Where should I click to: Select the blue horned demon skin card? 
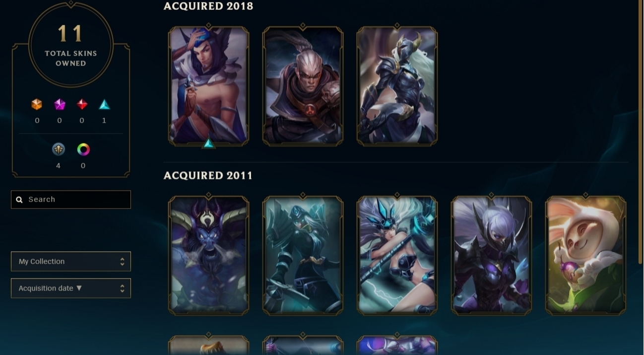coord(208,255)
